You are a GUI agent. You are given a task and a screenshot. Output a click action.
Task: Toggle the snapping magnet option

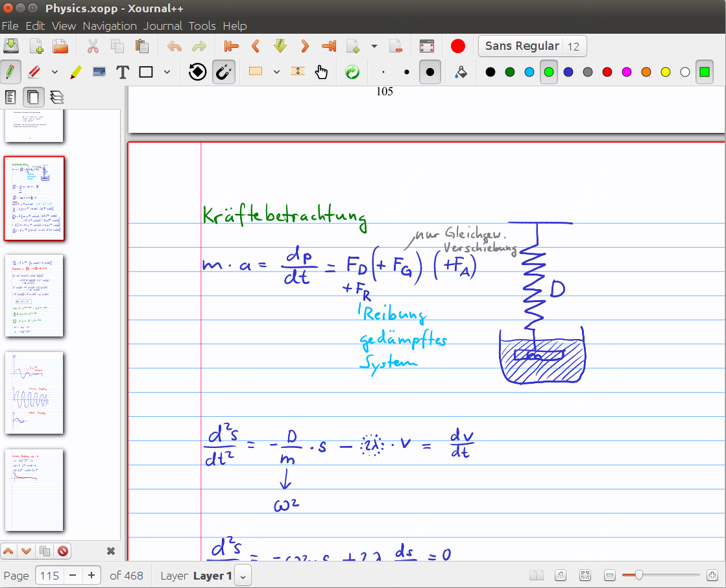point(223,72)
